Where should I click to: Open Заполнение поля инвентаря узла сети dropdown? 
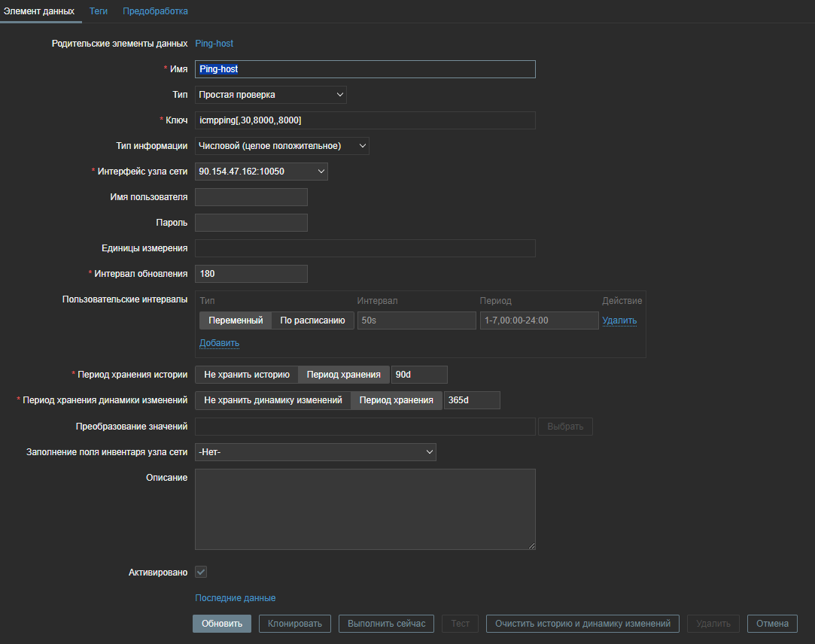[315, 452]
